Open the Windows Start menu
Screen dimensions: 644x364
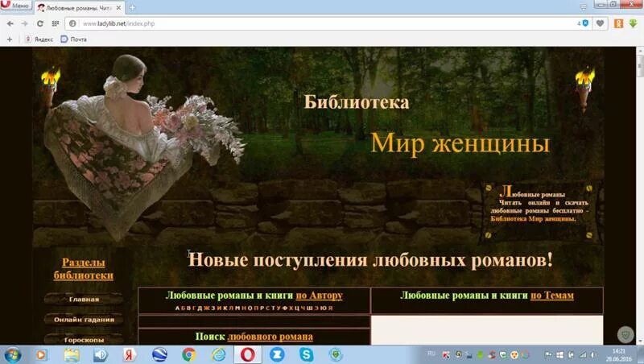[x=12, y=354]
